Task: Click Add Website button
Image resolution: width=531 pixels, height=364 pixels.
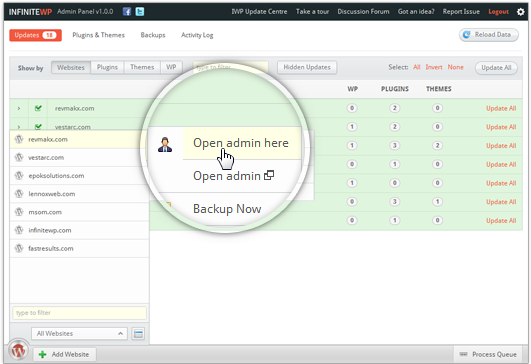Action: point(64,355)
